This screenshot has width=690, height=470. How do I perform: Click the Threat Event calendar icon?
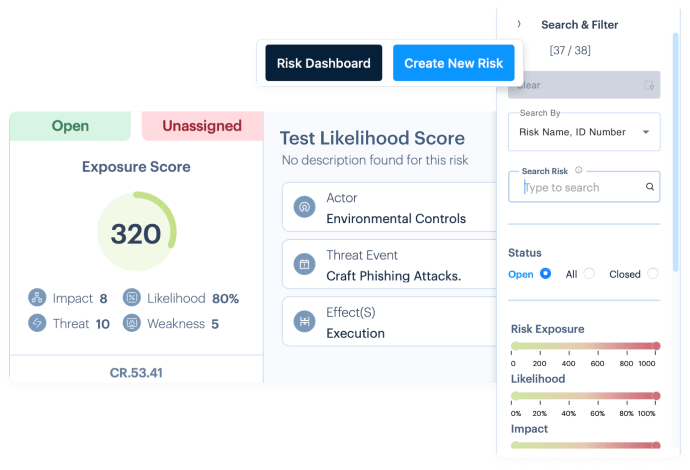click(x=304, y=265)
